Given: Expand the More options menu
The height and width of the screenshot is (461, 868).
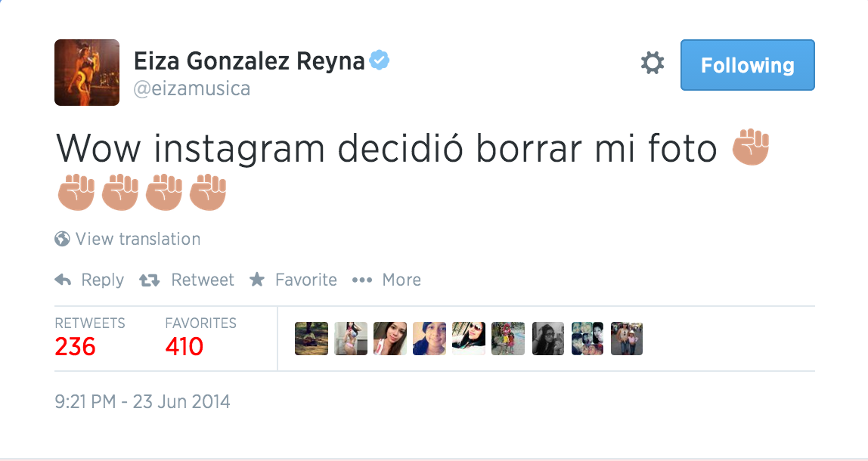Looking at the screenshot, I should 362,280.
